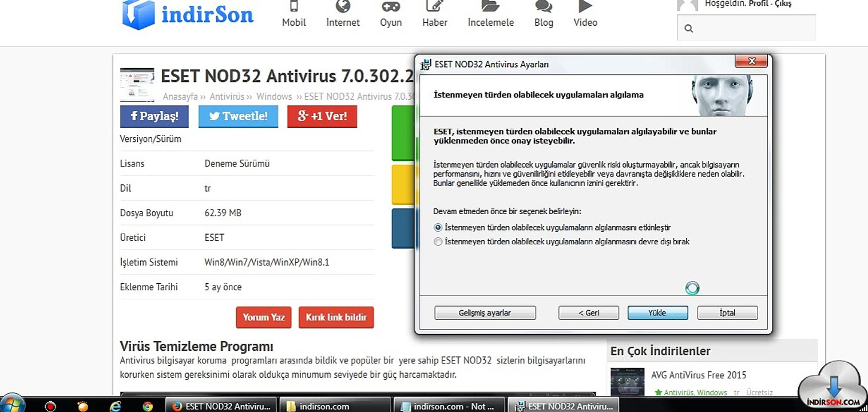
Task: Click the 'Deneme Sürümü' license value
Action: (237, 164)
